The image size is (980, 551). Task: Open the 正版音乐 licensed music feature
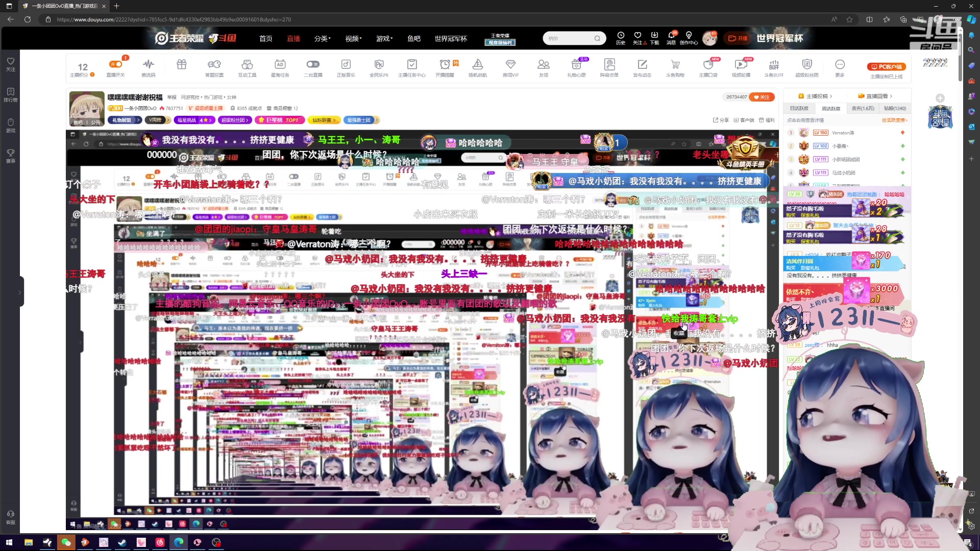coord(346,67)
